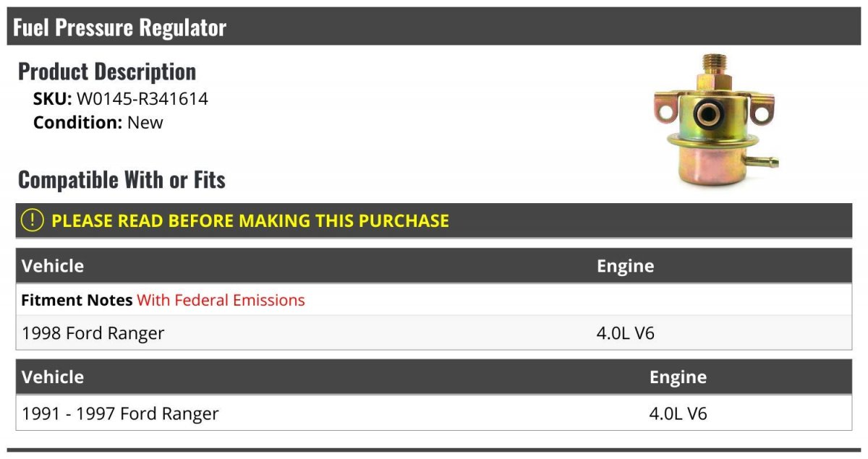Click the 4.0L V6 engine for 1991-1997 Ranger

tap(678, 413)
